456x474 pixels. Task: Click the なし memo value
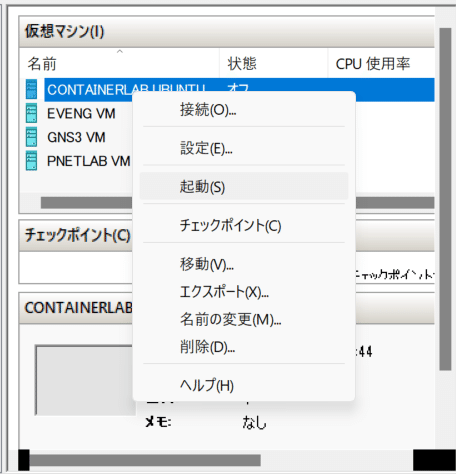point(254,423)
